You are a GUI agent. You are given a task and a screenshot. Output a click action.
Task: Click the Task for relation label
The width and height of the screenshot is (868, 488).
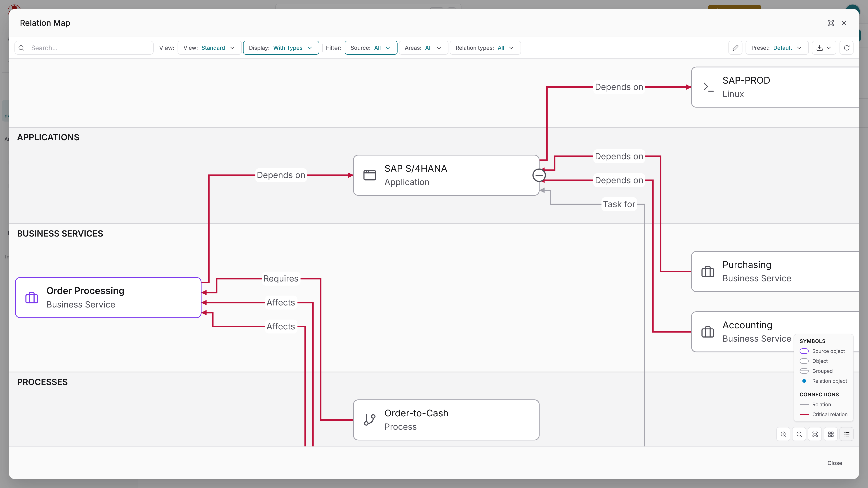point(619,204)
